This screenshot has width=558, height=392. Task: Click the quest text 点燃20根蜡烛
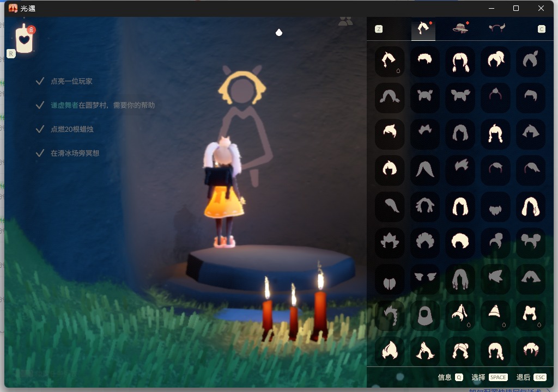[x=72, y=129]
